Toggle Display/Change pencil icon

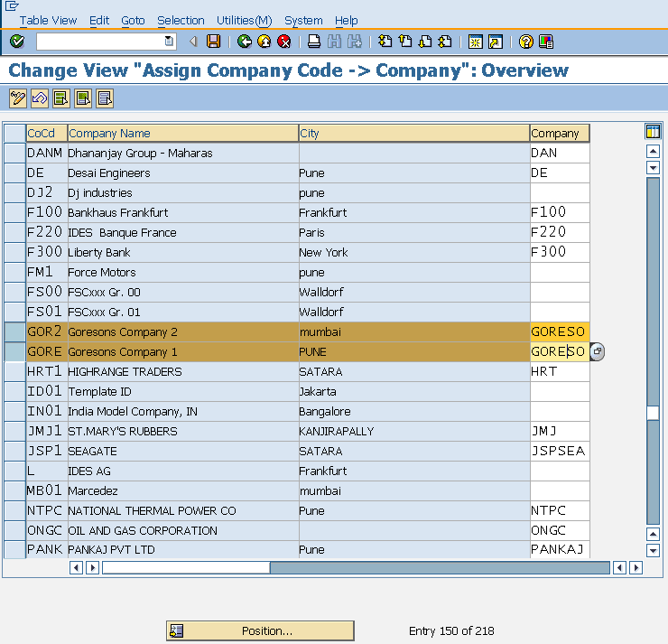tap(18, 98)
